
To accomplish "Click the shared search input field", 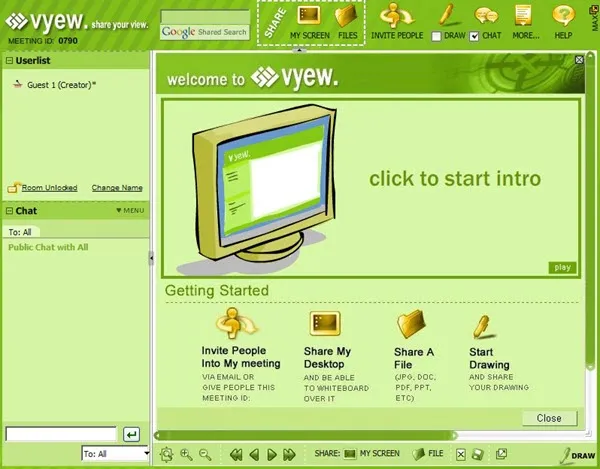I will pyautogui.click(x=205, y=17).
